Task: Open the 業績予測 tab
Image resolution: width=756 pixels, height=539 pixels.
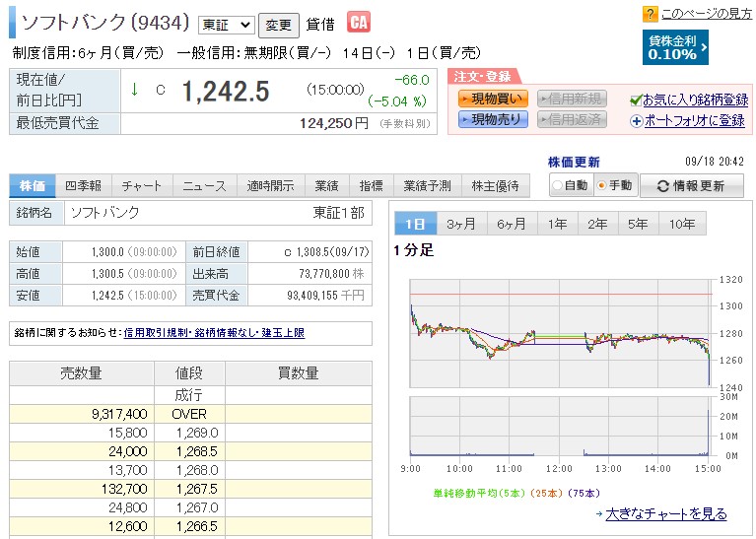Action: click(x=427, y=186)
